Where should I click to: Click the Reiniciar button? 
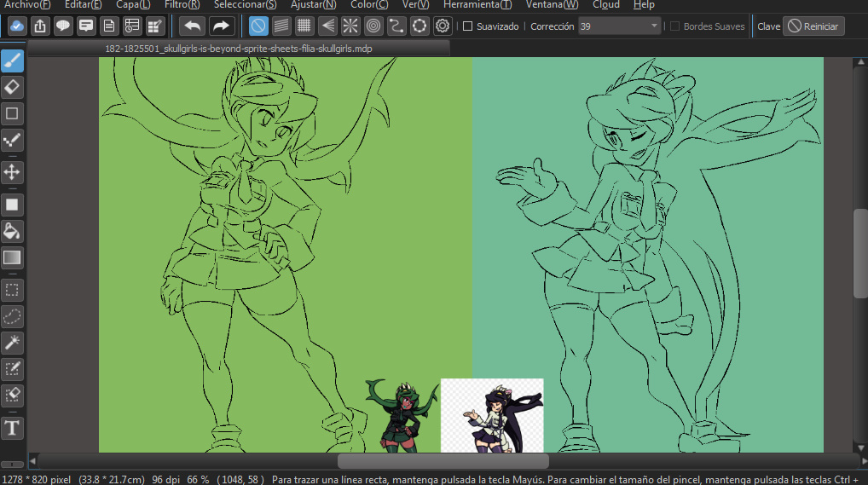point(813,26)
